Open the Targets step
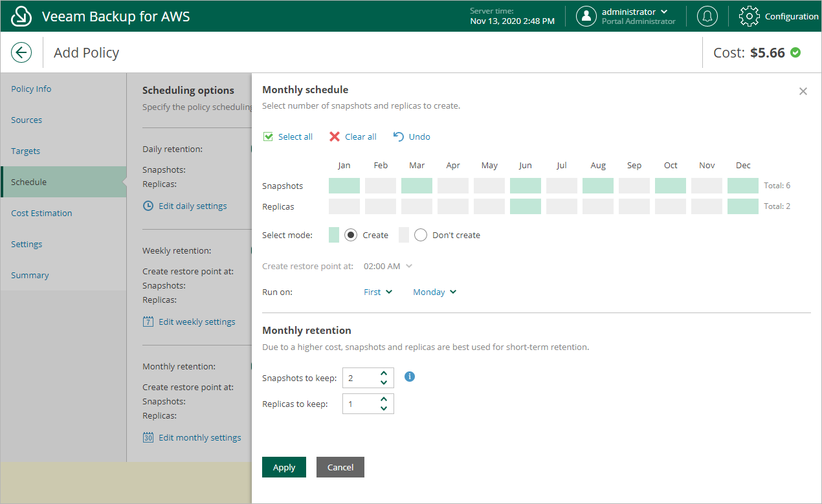The height and width of the screenshot is (504, 822). pyautogui.click(x=63, y=151)
